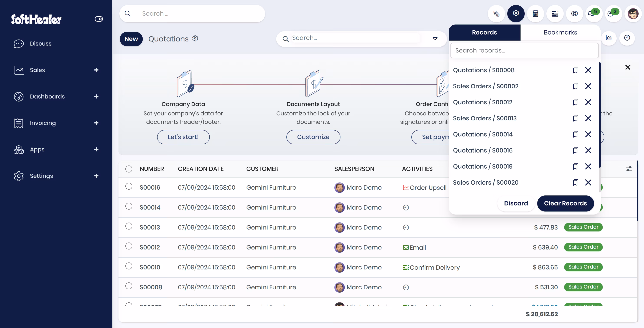This screenshot has width=644, height=328.
Task: Click the translate language icon
Action: coord(496,14)
